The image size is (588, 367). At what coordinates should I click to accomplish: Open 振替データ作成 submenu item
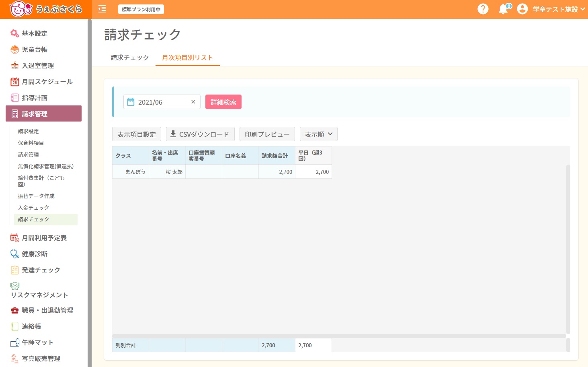(36, 196)
